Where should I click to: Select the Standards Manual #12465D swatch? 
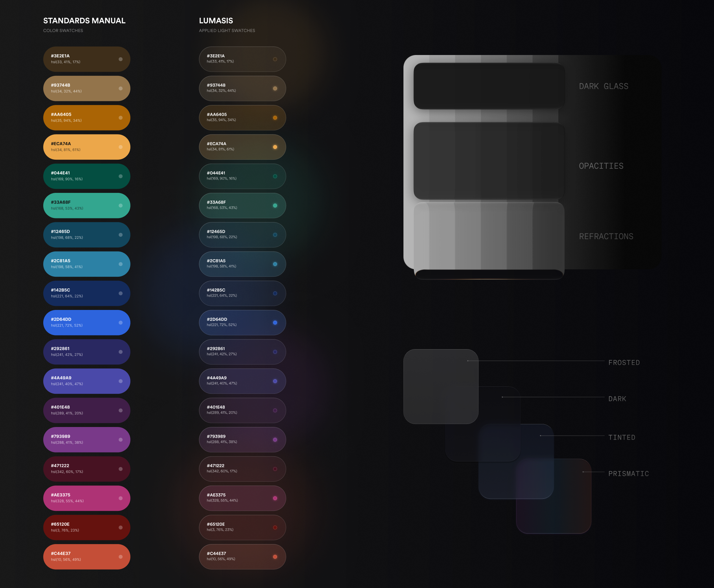87,235
